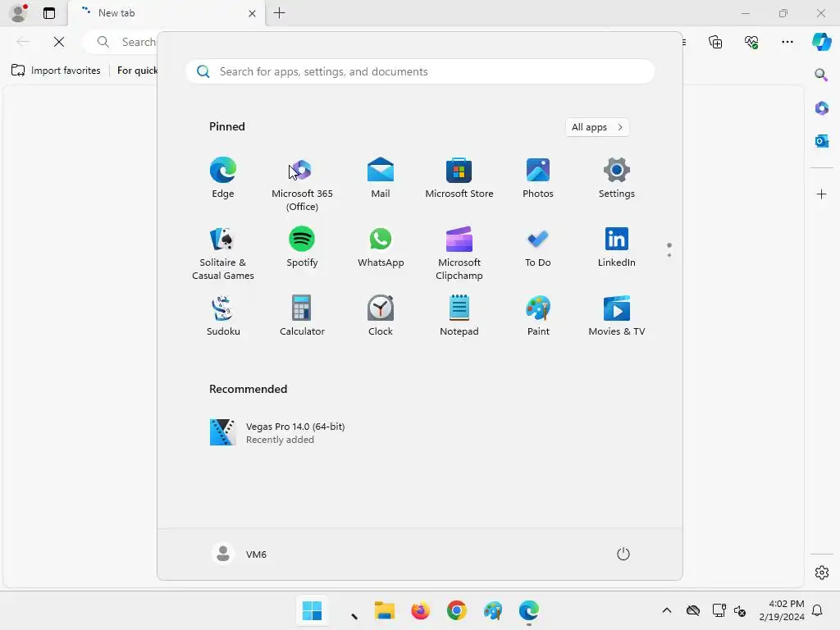Launch the Photos app
This screenshot has width=840, height=630.
[x=538, y=178]
